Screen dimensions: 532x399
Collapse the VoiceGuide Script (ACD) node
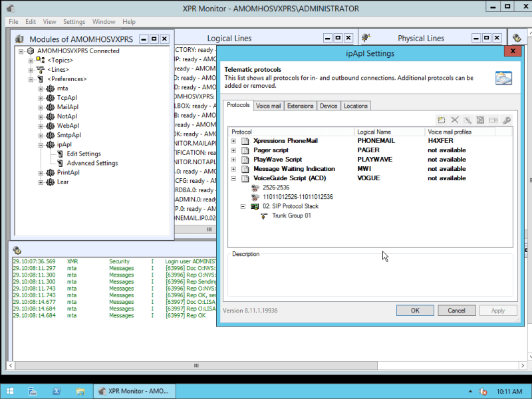pyautogui.click(x=233, y=178)
